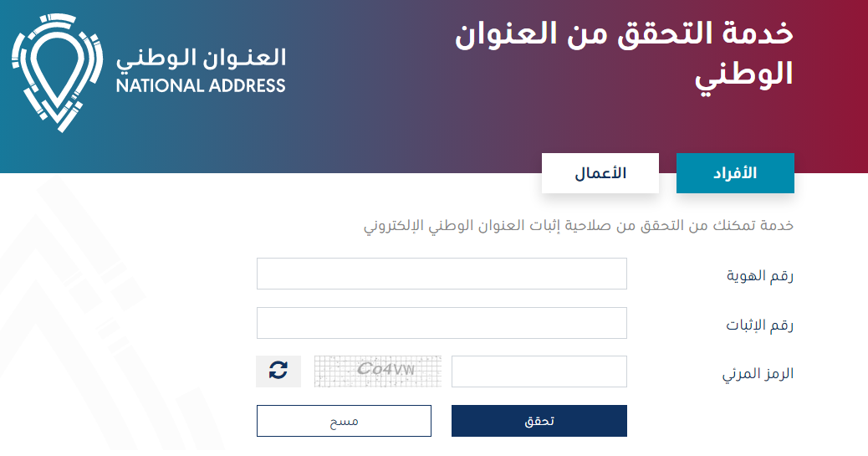
Task: Click the word الوطني on heading's second line
Action: tap(743, 76)
